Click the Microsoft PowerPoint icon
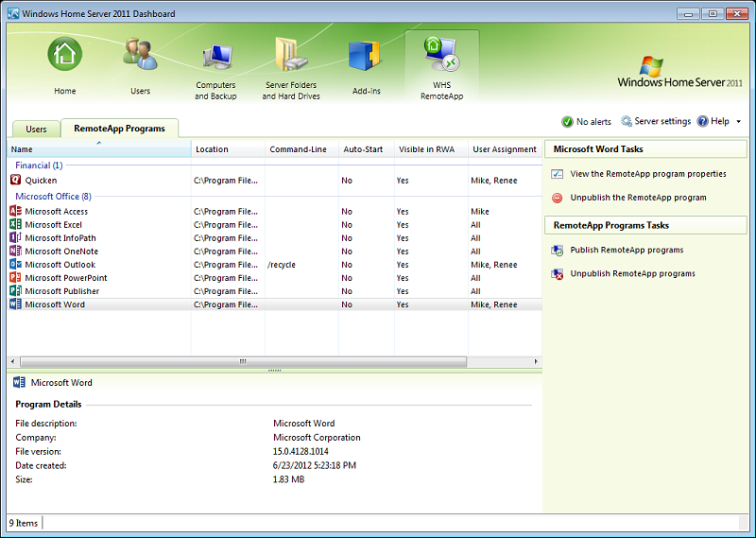This screenshot has width=756, height=538. coord(15,277)
